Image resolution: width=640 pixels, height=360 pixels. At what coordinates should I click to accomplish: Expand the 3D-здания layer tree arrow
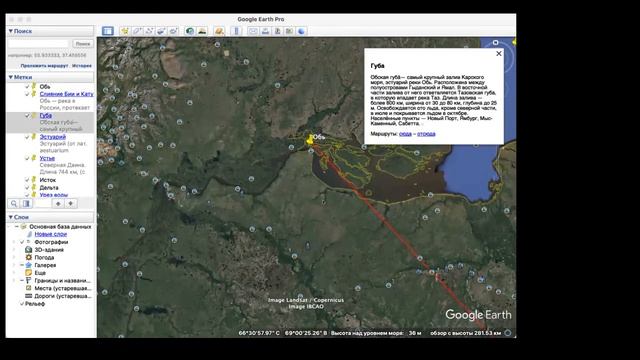pos(14,249)
